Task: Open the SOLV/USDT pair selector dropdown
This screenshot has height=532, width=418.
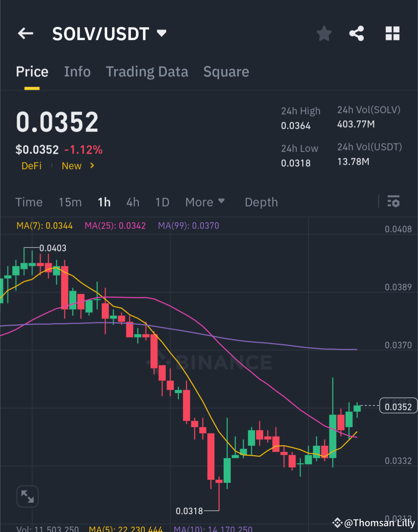Action: click(x=161, y=33)
